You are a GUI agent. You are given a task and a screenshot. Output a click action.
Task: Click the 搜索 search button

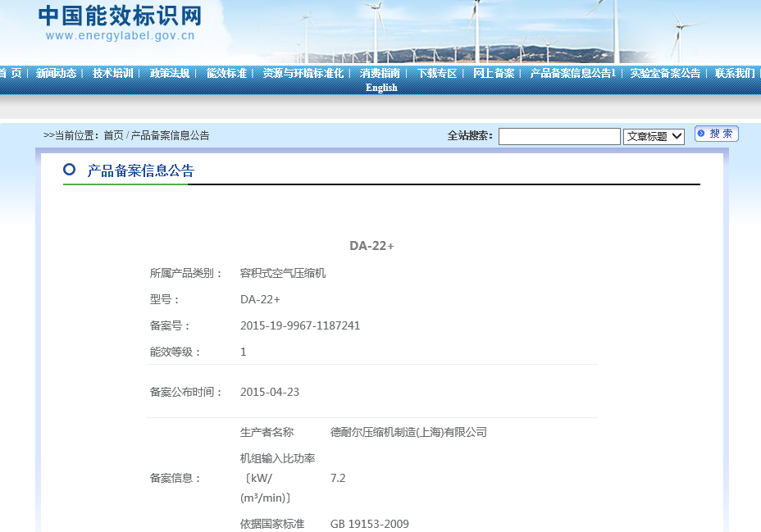(x=716, y=134)
